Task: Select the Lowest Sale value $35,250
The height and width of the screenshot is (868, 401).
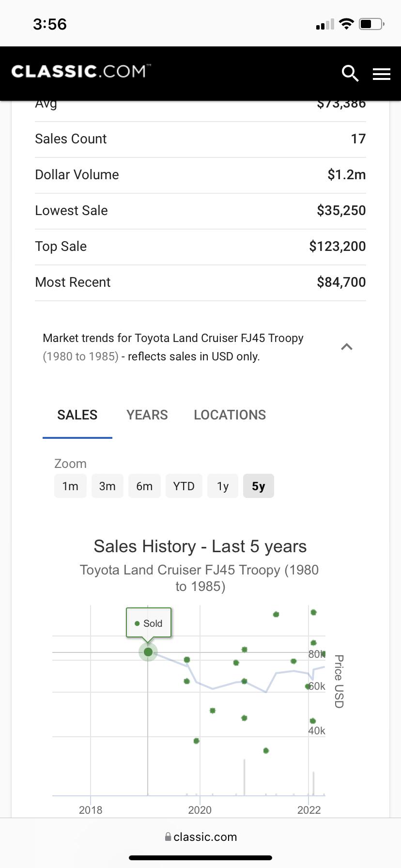Action: click(341, 211)
